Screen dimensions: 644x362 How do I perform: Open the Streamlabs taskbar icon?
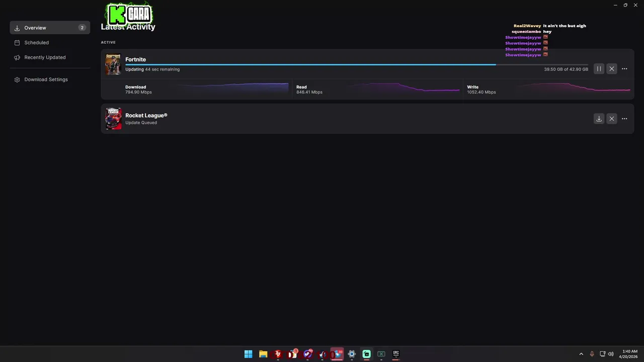pos(367,354)
